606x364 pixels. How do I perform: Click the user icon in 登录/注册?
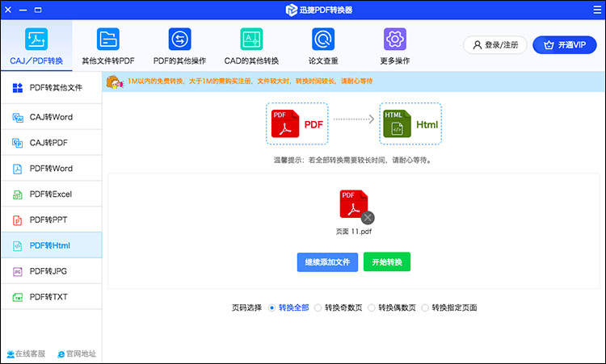478,45
